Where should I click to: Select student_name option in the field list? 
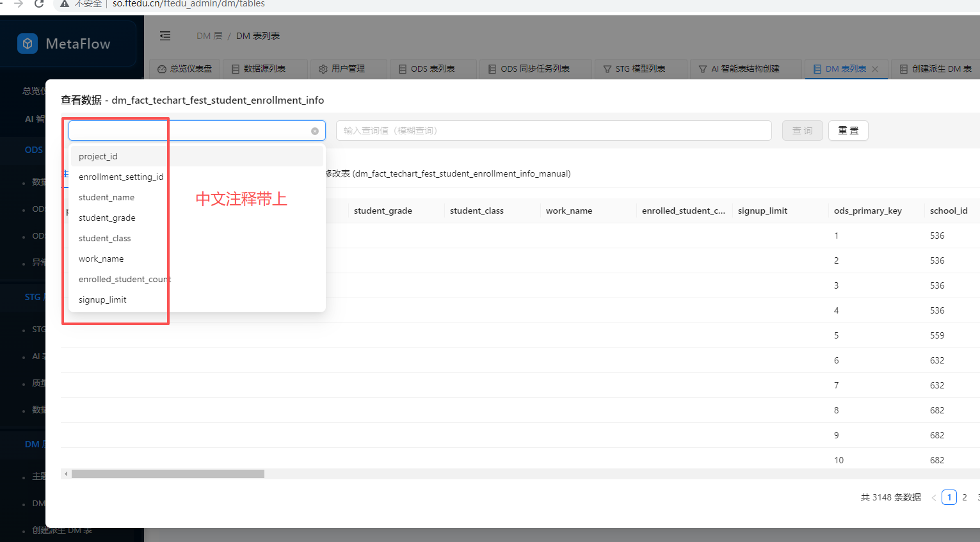(106, 197)
